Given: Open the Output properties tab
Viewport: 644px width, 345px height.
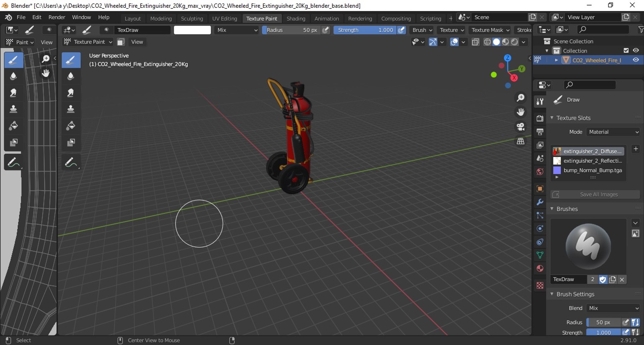Looking at the screenshot, I should 540,132.
